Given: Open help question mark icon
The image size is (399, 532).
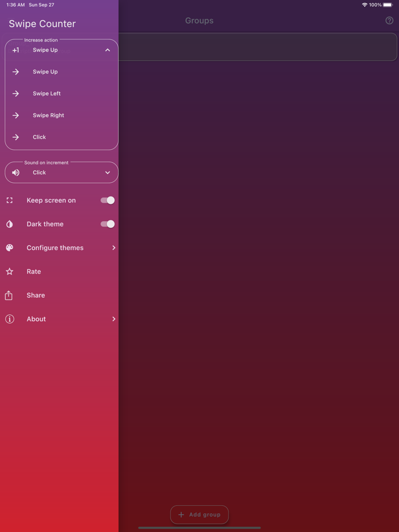Looking at the screenshot, I should [x=389, y=21].
